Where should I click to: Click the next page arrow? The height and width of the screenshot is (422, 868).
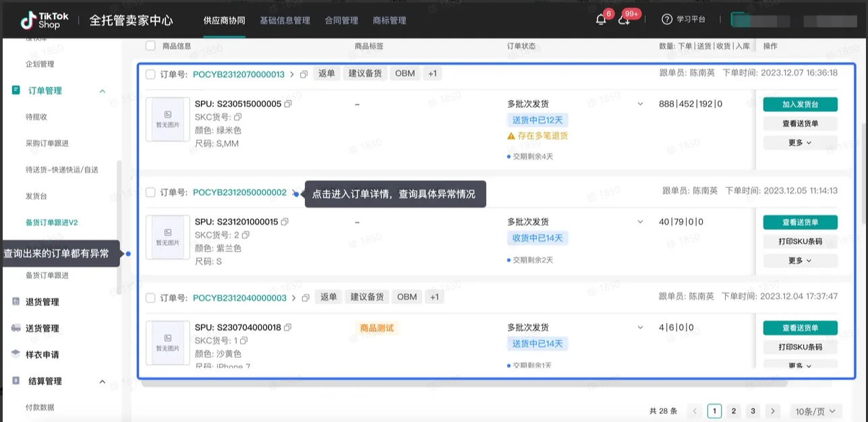coord(773,411)
